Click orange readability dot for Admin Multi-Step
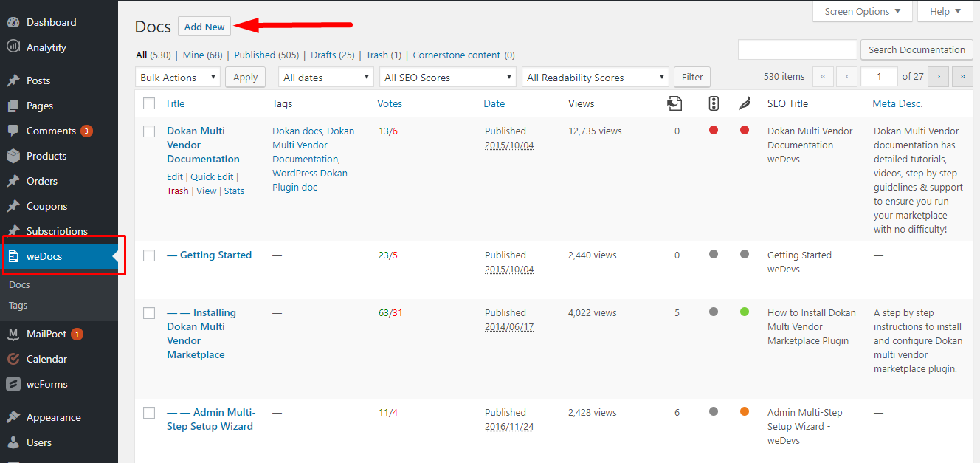 [x=745, y=411]
